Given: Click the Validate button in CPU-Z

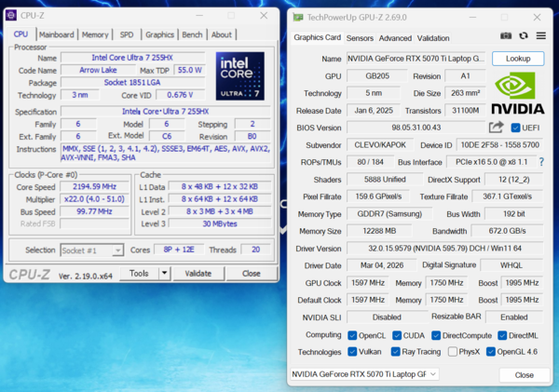Looking at the screenshot, I should pos(198,274).
